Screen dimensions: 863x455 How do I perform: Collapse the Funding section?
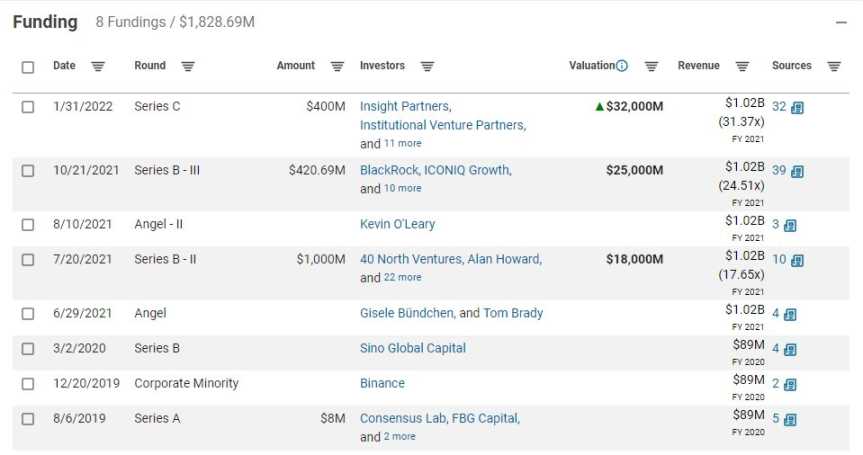click(841, 22)
